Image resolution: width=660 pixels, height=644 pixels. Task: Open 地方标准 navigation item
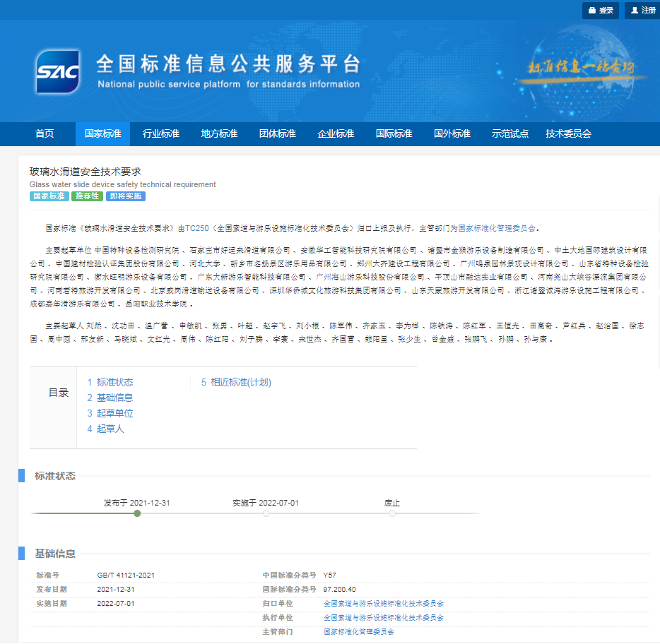click(x=219, y=134)
